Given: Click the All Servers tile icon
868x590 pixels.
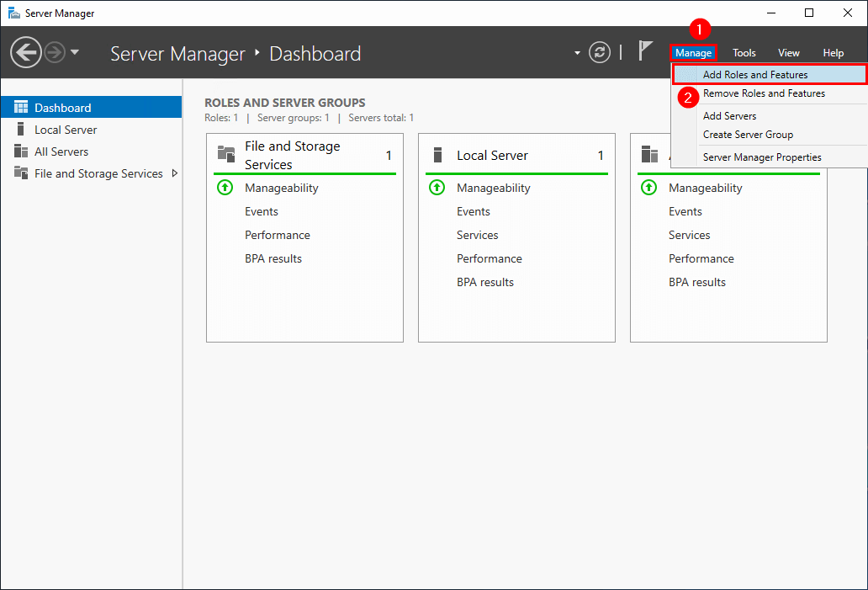Looking at the screenshot, I should click(x=649, y=153).
